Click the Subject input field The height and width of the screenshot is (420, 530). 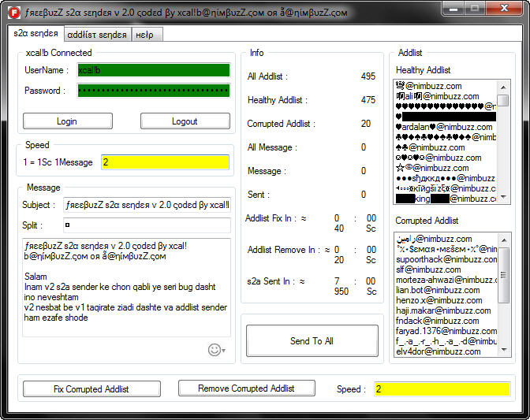[147, 205]
